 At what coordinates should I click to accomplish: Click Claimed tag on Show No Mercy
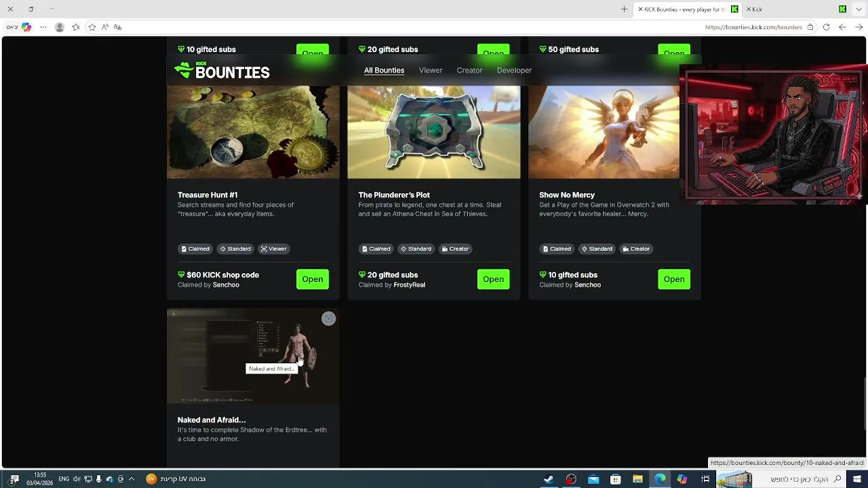557,249
